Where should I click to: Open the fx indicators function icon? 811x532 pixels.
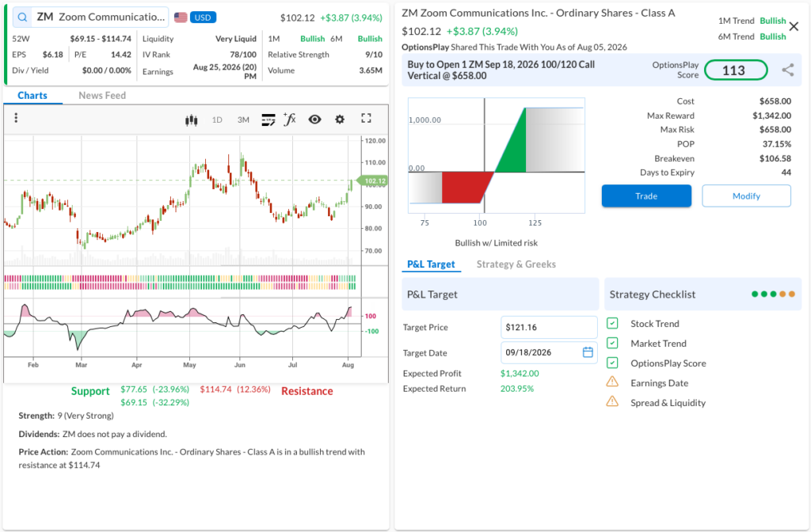290,120
